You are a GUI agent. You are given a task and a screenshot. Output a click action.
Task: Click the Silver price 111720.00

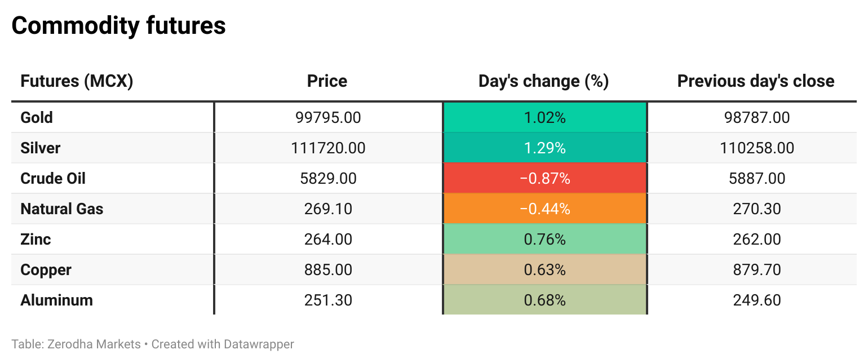pos(328,148)
